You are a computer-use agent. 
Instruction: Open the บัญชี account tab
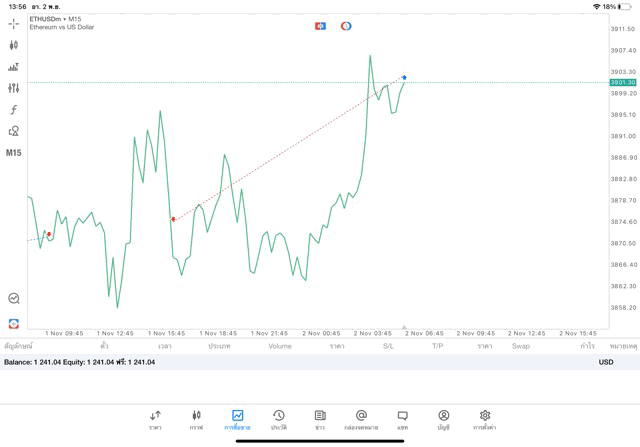443,419
